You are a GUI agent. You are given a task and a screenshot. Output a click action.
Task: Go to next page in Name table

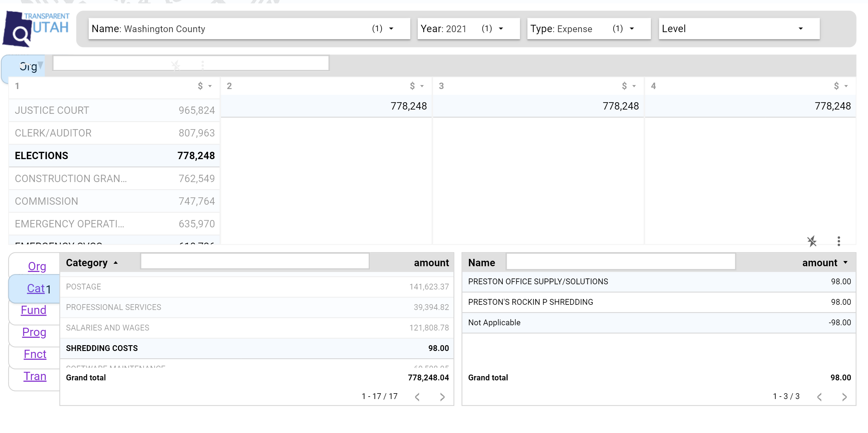[x=844, y=397]
